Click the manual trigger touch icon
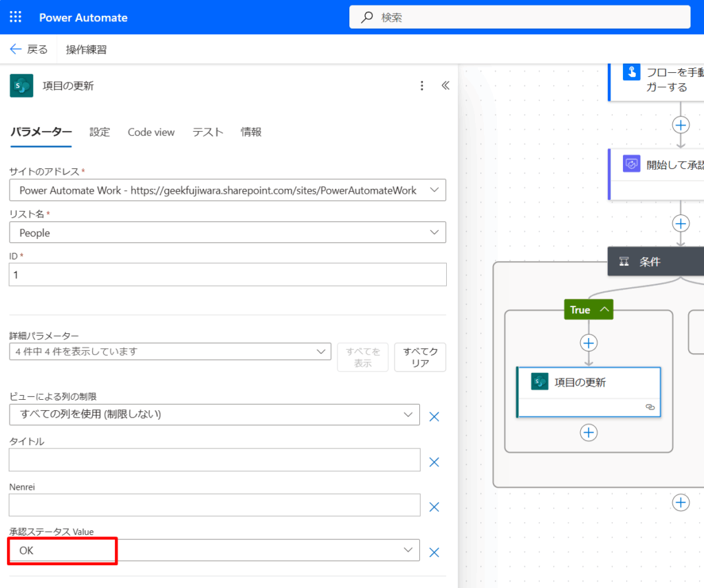704x588 pixels. 631,71
